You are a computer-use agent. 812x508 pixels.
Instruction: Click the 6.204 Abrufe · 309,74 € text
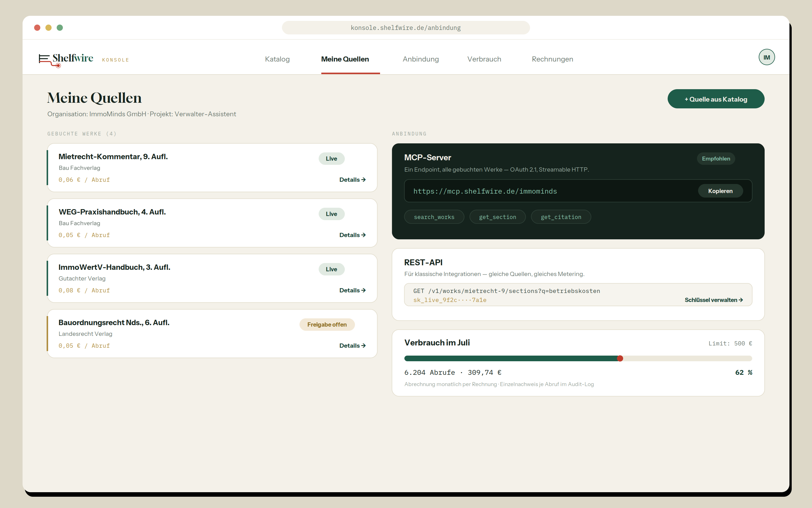click(453, 372)
